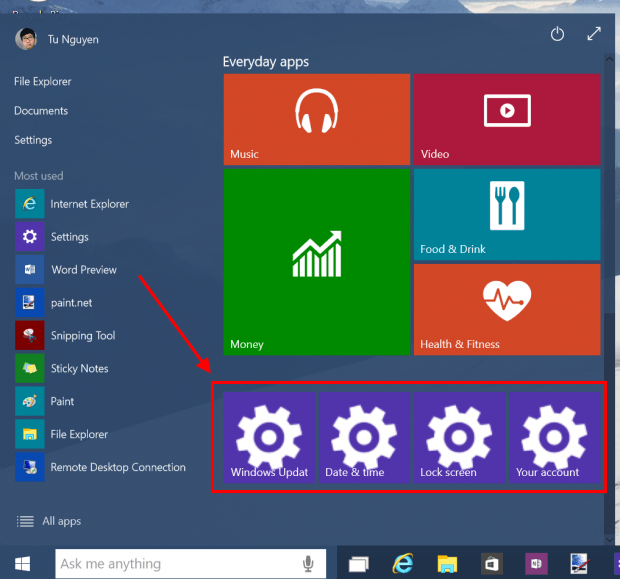Launch the Money tile
This screenshot has width=620, height=579.
(x=317, y=262)
